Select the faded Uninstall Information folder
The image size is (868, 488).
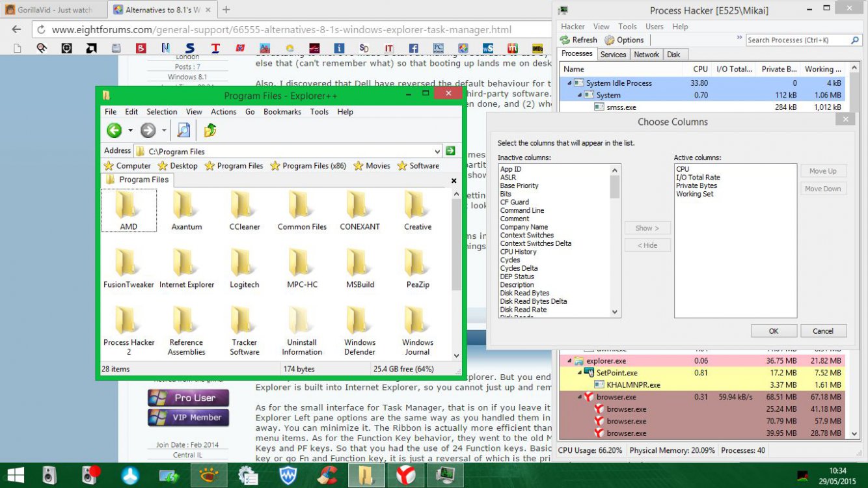tap(302, 330)
